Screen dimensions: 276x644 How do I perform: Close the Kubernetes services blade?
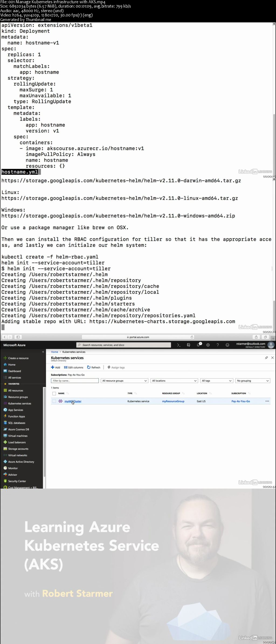pyautogui.click(x=272, y=358)
